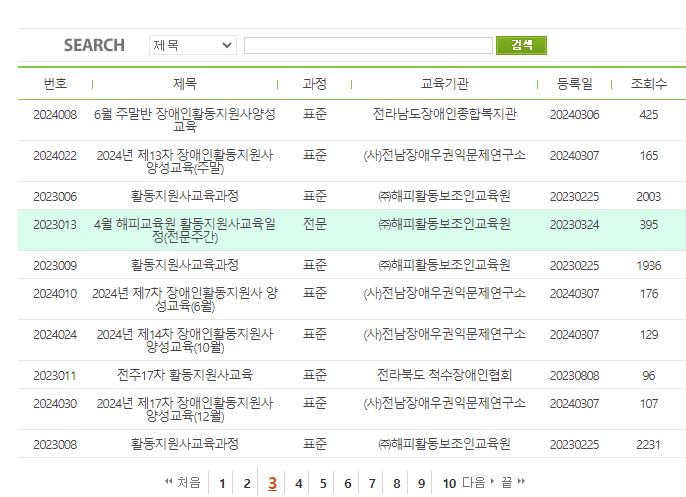Viewport: 686px width, 497px height.
Task: Click the 등록일 column header
Action: [574, 84]
